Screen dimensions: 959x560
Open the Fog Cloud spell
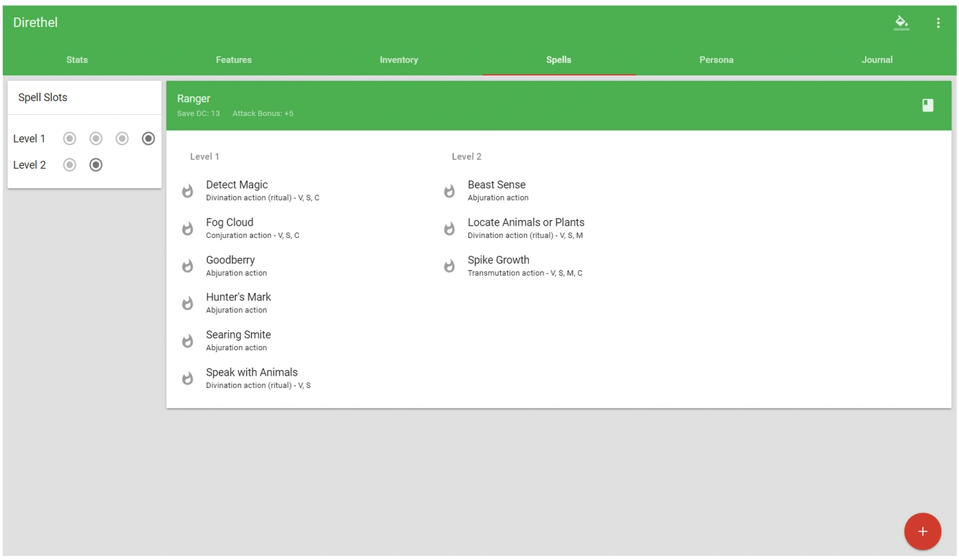[x=252, y=228]
